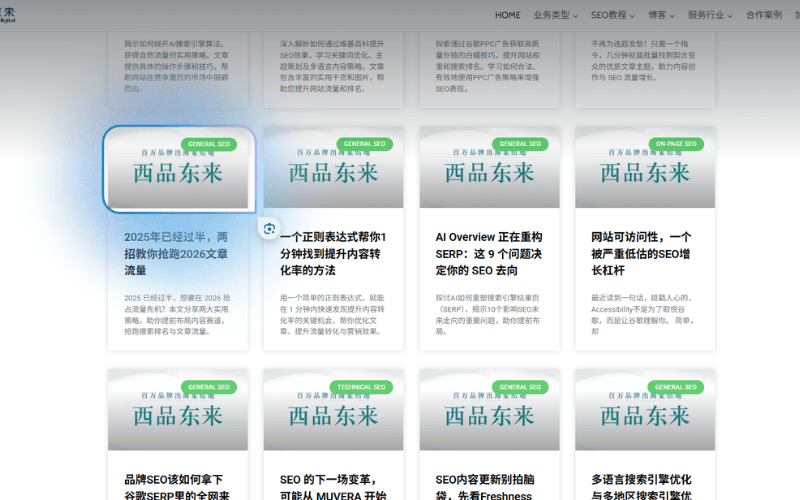Click excerpt text starting 深入解析如何通过维基百科
This screenshot has width=800, height=500.
click(332, 66)
